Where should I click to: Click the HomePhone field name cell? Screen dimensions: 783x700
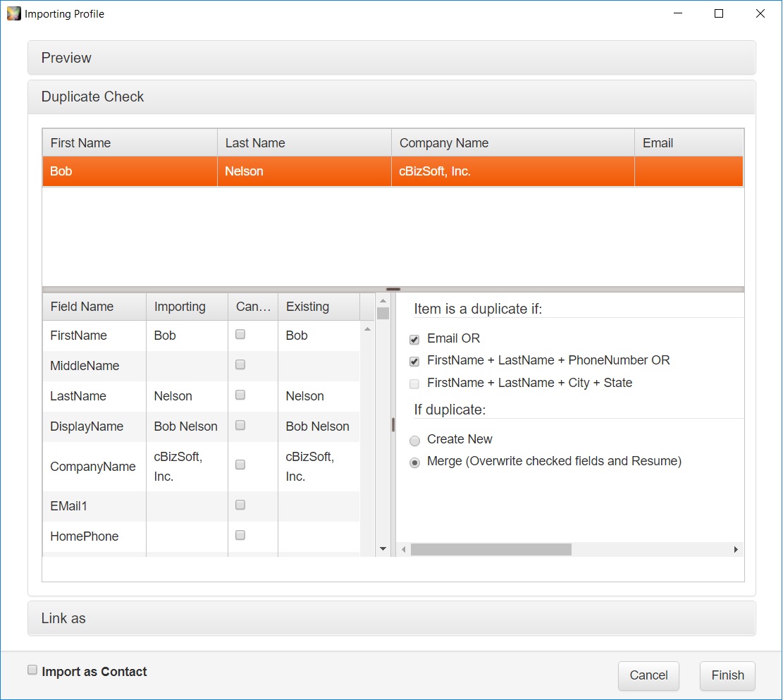(94, 536)
